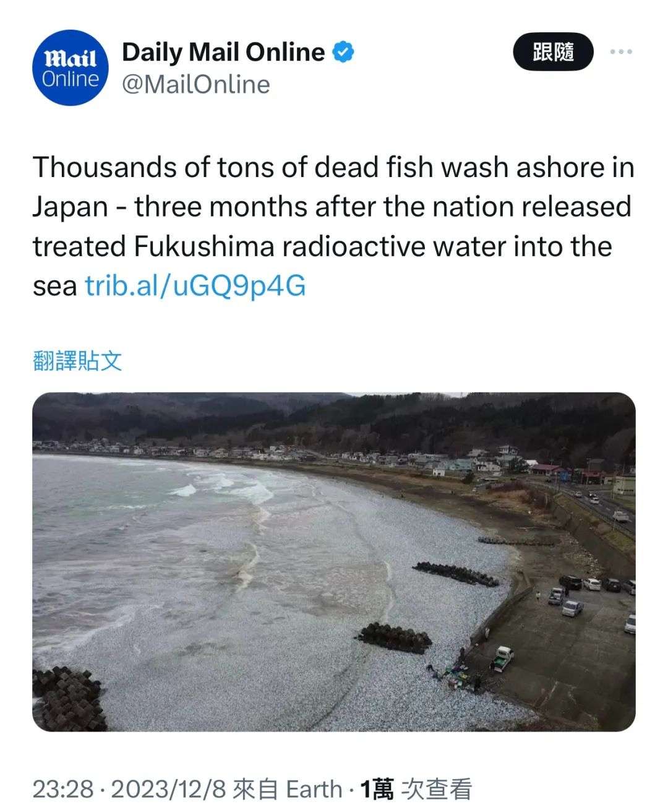Open the three-dot more options menu
The height and width of the screenshot is (812, 668).
[620, 52]
